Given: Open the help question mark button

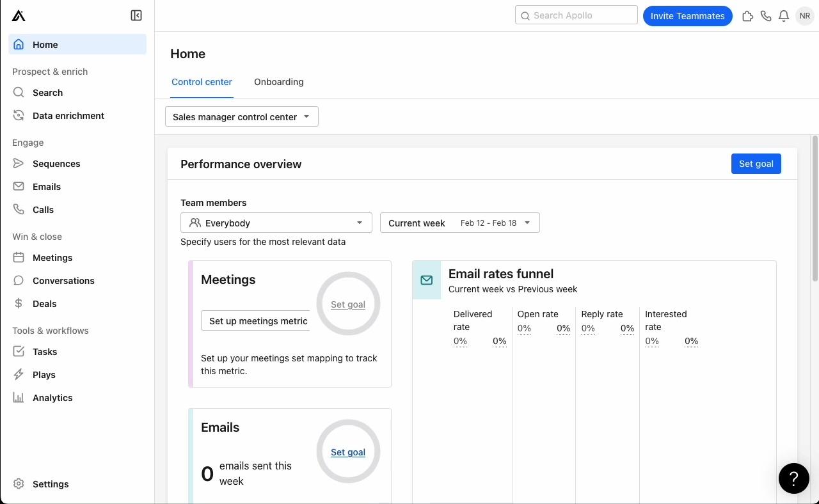Looking at the screenshot, I should point(794,478).
